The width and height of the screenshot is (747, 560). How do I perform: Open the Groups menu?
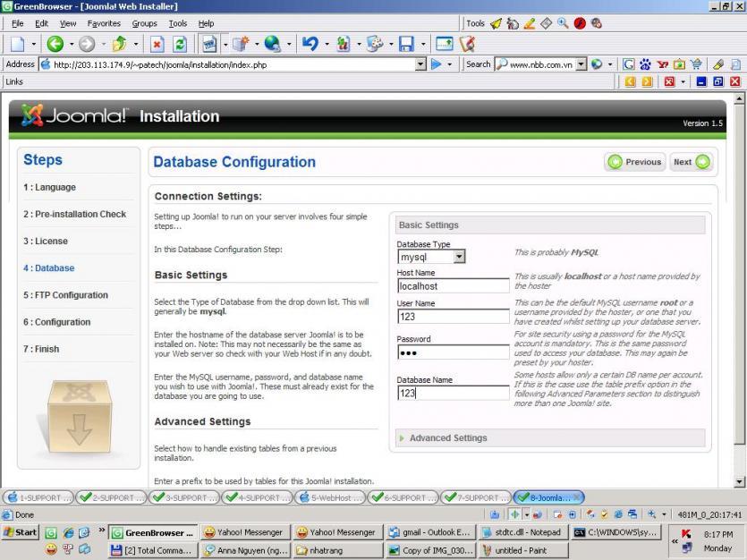[x=144, y=23]
